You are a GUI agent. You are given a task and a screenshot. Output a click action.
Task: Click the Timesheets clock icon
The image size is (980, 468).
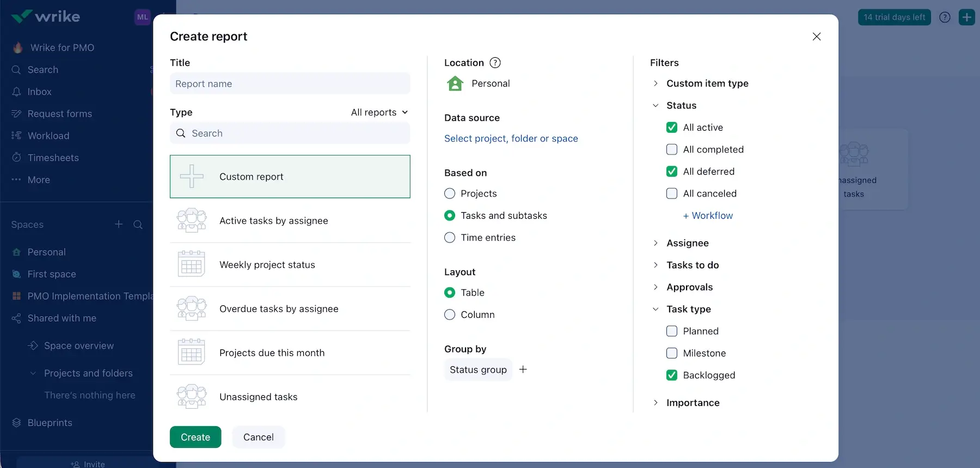tap(16, 157)
